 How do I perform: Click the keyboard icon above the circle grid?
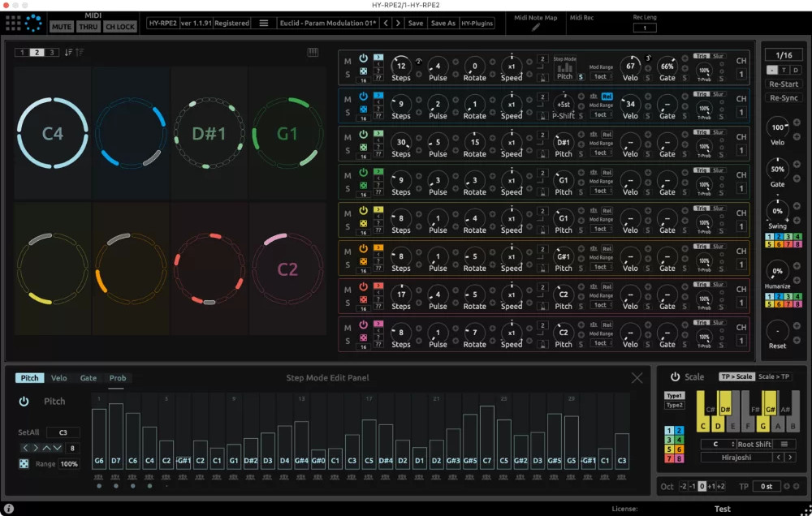(312, 51)
